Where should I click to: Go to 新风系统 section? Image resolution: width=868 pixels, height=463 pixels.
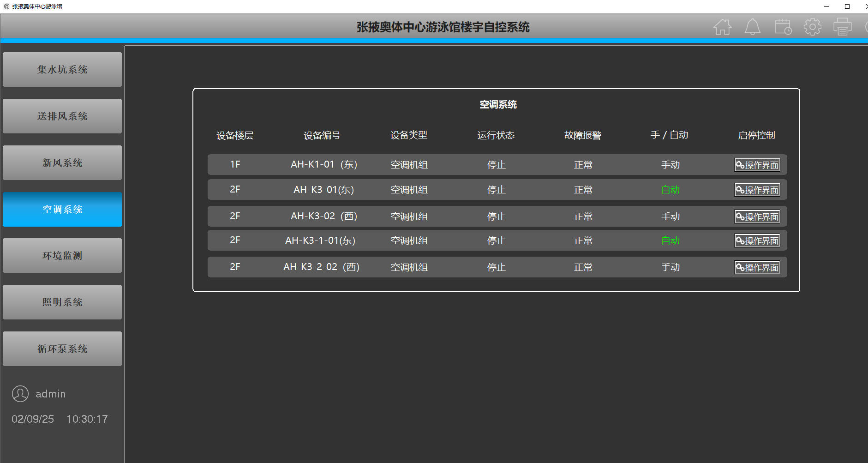(x=62, y=163)
